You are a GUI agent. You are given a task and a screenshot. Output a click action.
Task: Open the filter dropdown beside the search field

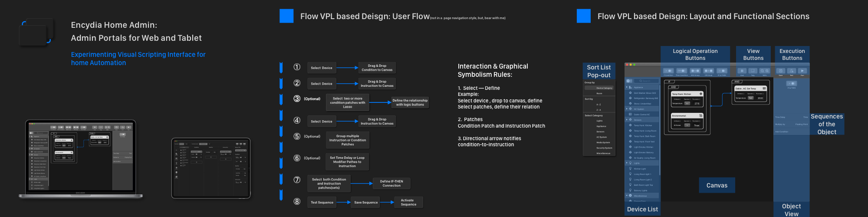(x=629, y=81)
